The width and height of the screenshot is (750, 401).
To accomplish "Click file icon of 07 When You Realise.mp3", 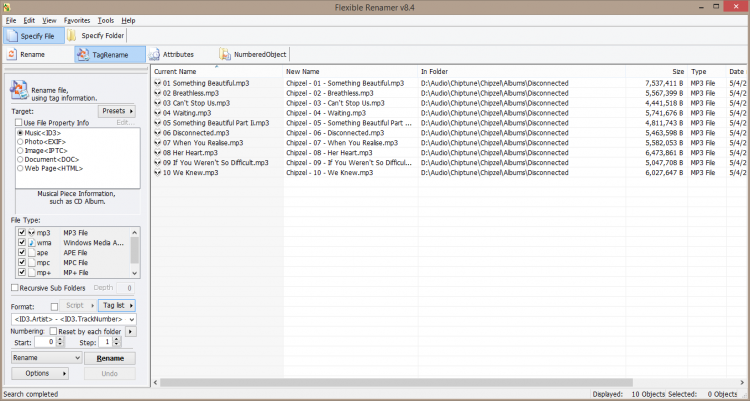I will click(157, 143).
